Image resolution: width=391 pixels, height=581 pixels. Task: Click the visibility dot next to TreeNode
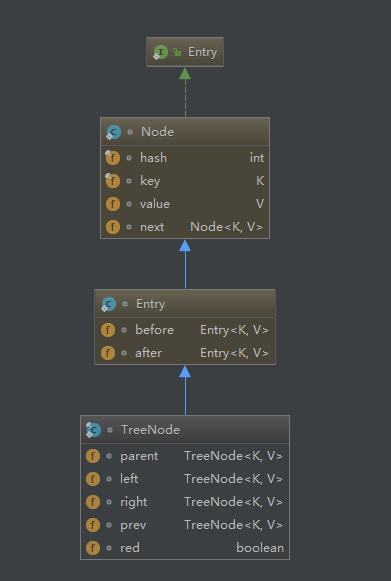click(x=110, y=430)
